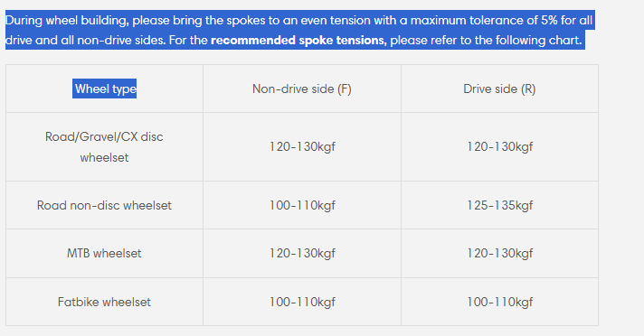Select the 'MTB wheelset' row label
The image size is (644, 336).
coord(104,253)
